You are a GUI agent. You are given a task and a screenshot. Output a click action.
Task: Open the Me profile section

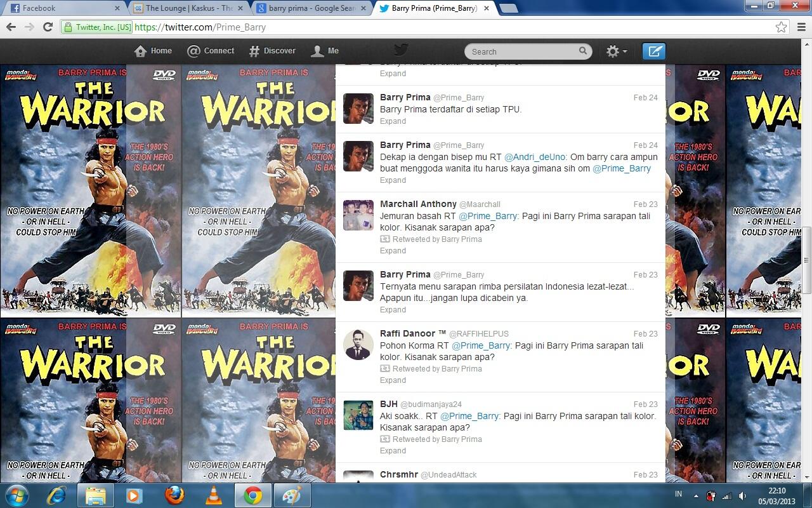(x=325, y=51)
